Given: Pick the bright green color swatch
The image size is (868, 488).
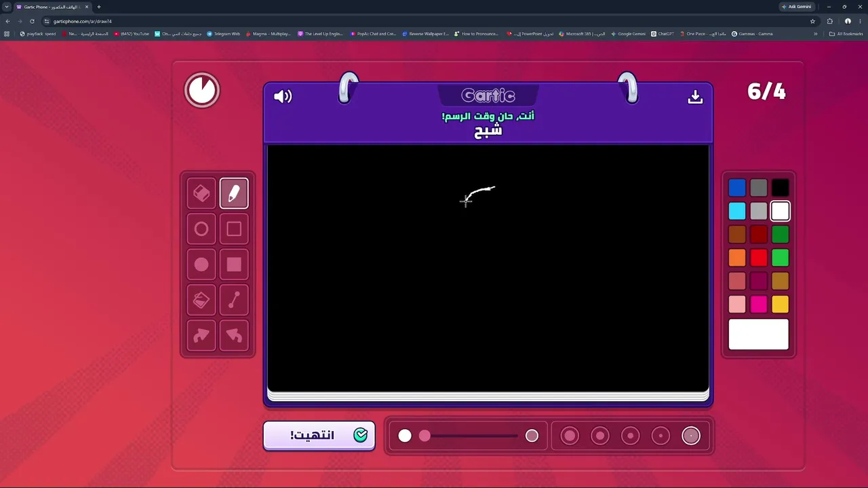Looking at the screenshot, I should pos(781,258).
